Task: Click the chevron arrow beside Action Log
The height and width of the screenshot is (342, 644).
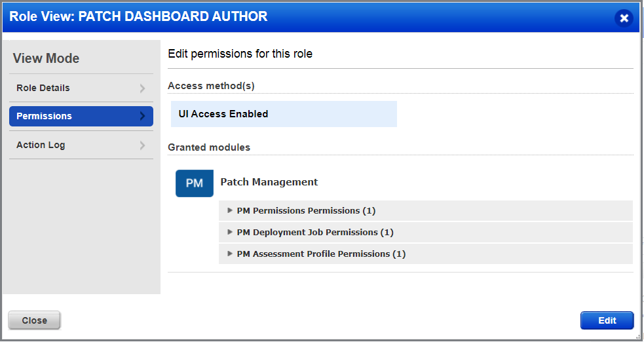Action: (x=142, y=145)
